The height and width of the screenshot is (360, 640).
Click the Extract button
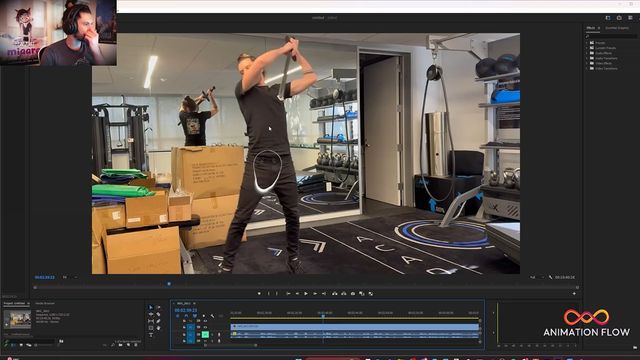344,293
